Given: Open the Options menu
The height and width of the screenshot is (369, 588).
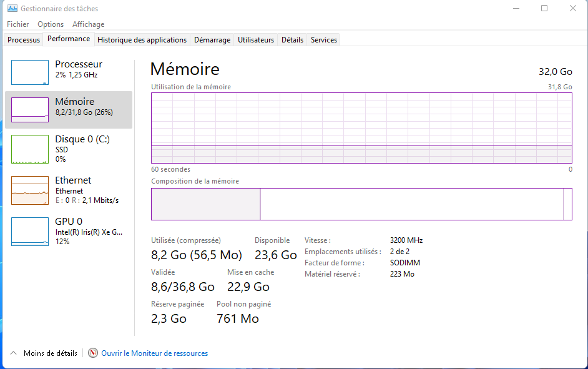Looking at the screenshot, I should 51,24.
